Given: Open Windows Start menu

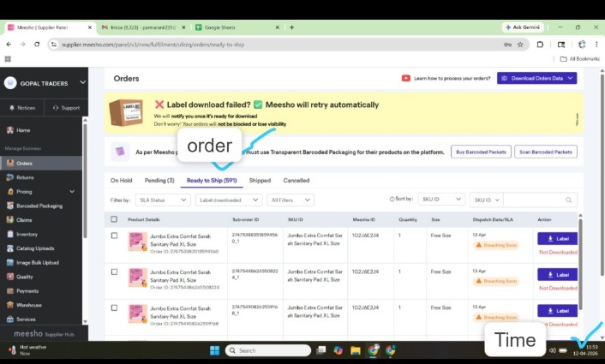Looking at the screenshot, I should tap(214, 350).
